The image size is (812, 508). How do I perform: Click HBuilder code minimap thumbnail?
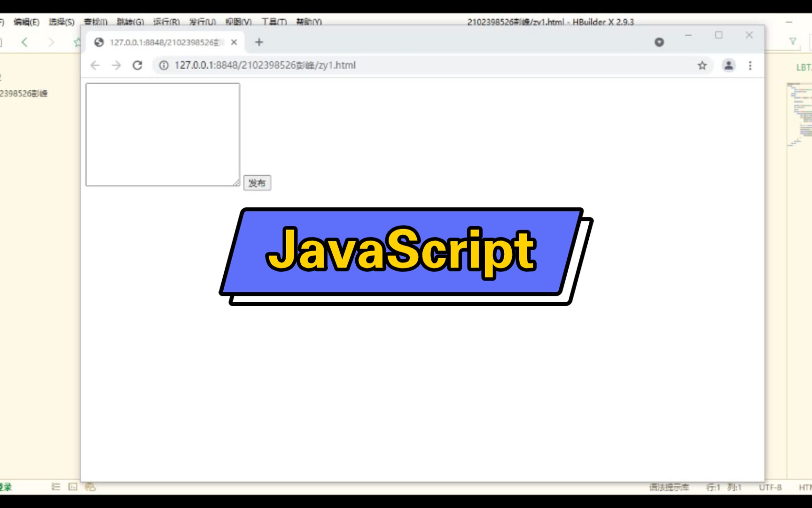click(x=799, y=115)
